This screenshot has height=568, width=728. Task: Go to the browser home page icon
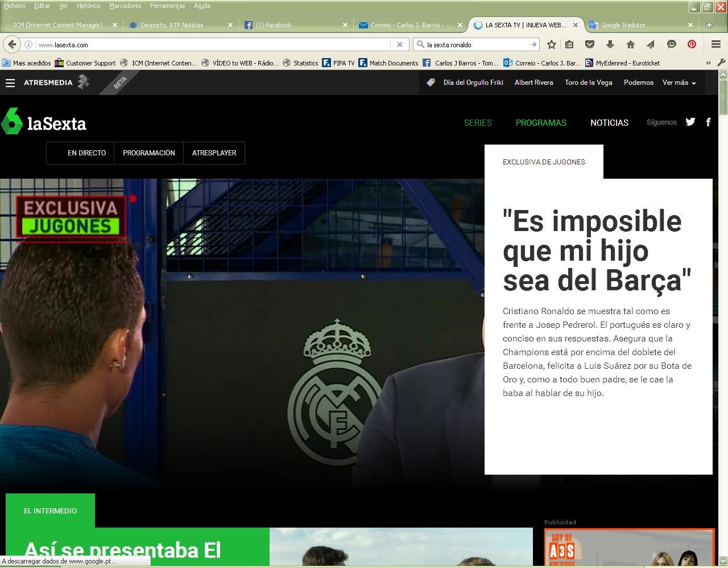(630, 44)
